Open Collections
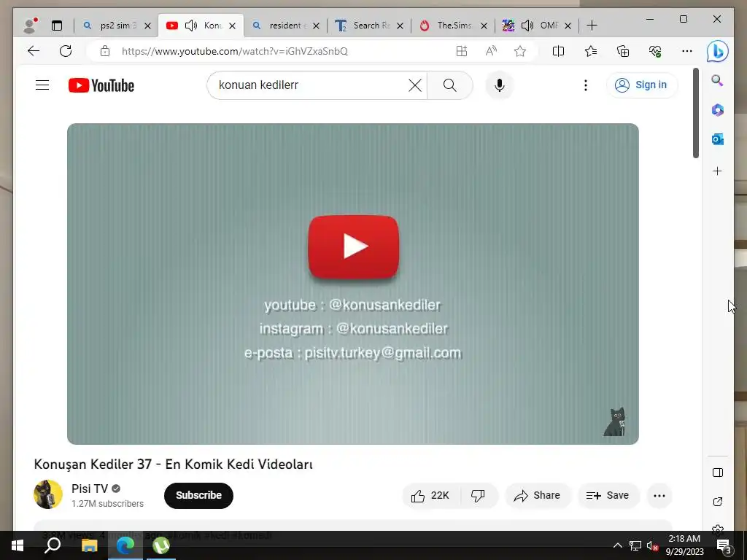747x560 pixels. 623,51
